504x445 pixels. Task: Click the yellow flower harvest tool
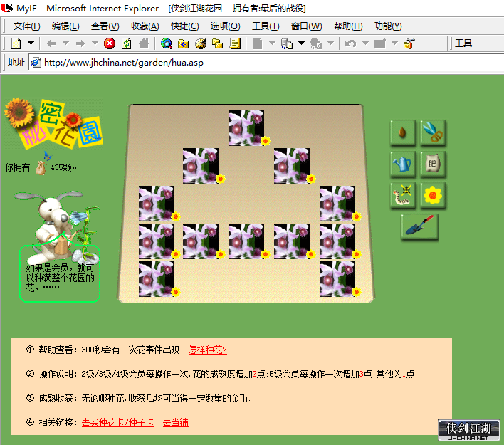(x=433, y=195)
